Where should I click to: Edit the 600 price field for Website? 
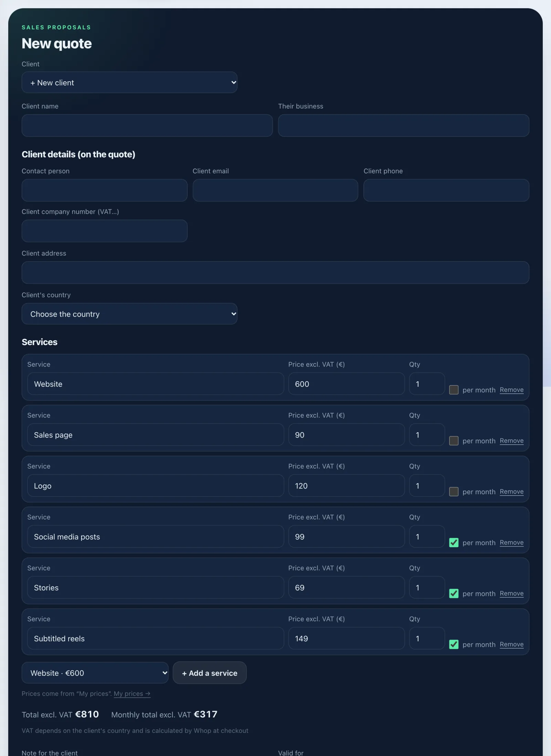point(346,384)
